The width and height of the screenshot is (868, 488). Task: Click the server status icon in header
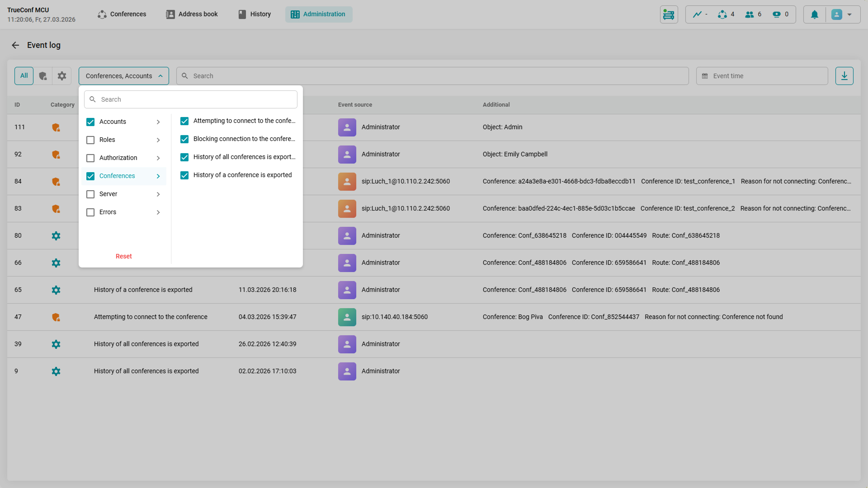click(x=669, y=14)
